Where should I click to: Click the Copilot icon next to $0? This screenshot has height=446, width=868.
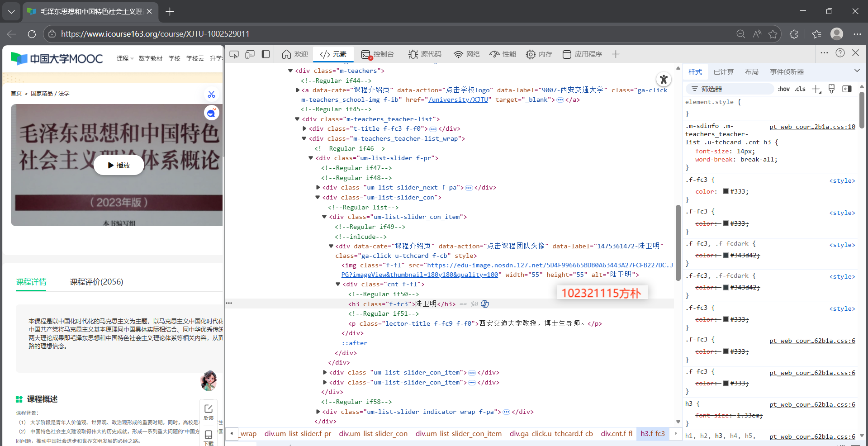coord(485,304)
